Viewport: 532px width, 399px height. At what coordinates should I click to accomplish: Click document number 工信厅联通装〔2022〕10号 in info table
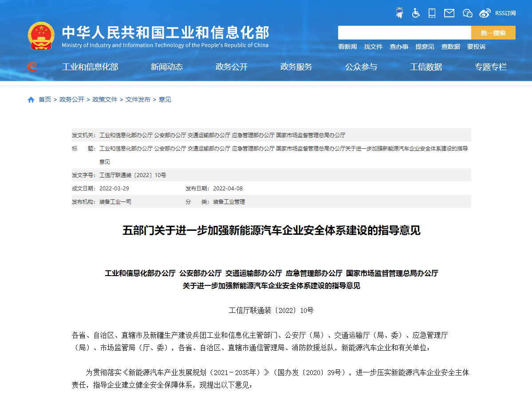point(133,175)
